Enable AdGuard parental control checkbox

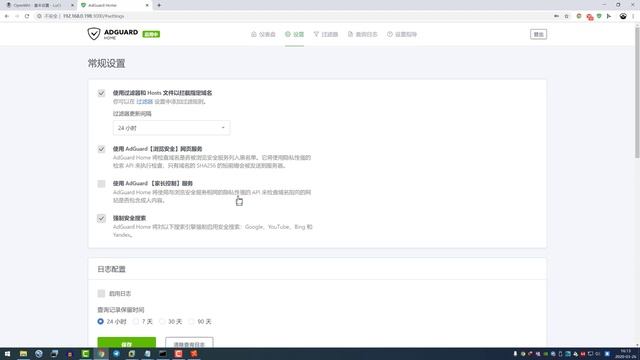point(101,184)
